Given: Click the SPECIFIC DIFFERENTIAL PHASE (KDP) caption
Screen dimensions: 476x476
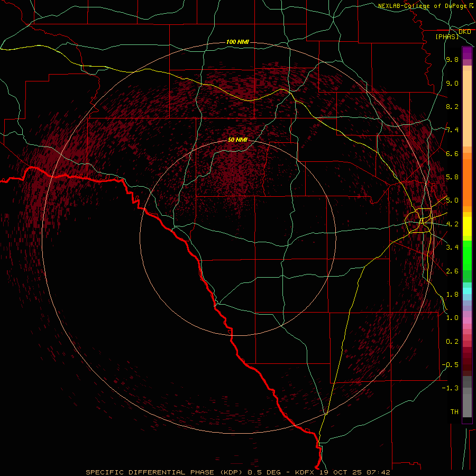Looking at the screenshot, I should pyautogui.click(x=165, y=472).
